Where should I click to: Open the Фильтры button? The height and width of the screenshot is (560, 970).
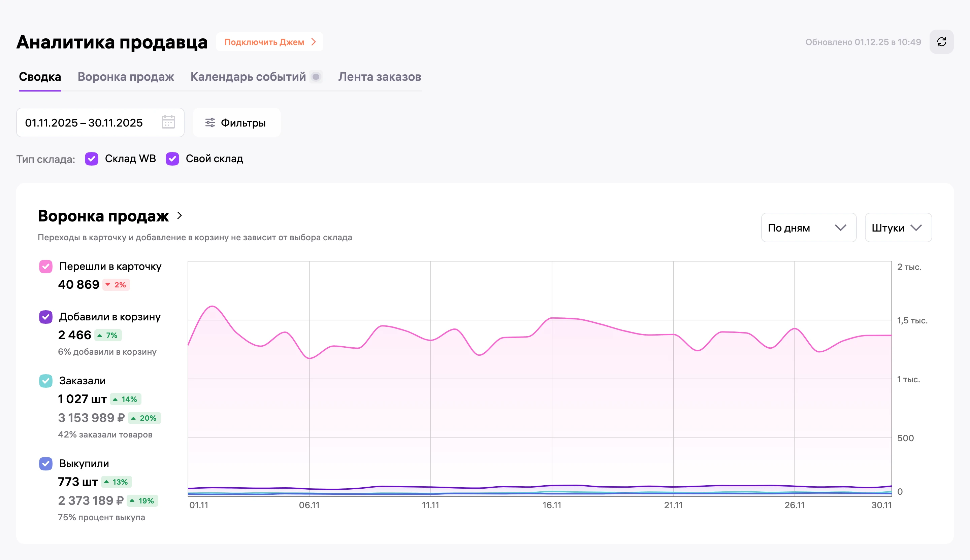point(236,123)
